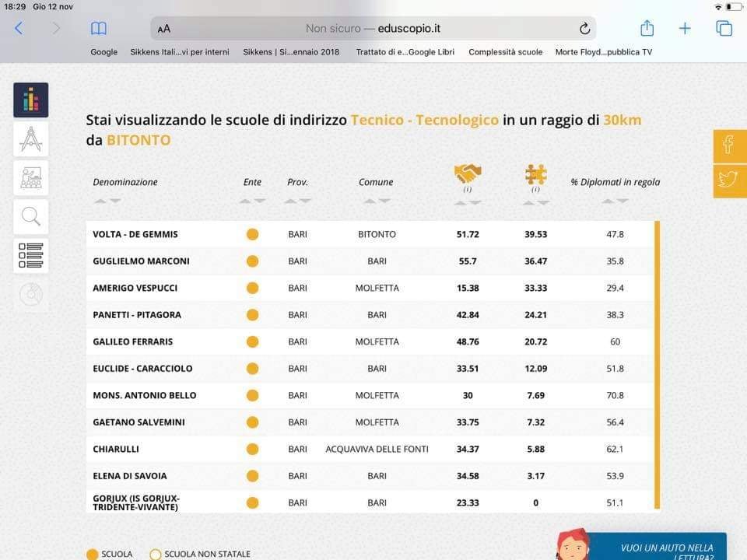Open Sikkens Itali...vi per interni bookmark
Viewport: 747px width, 560px height.
point(180,52)
